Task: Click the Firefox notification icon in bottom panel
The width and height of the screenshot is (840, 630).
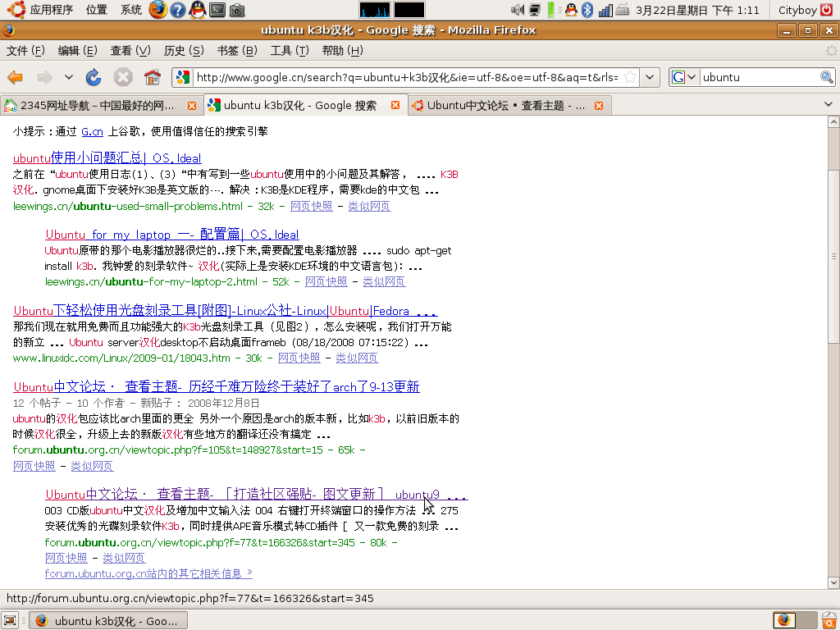Action: 784,620
